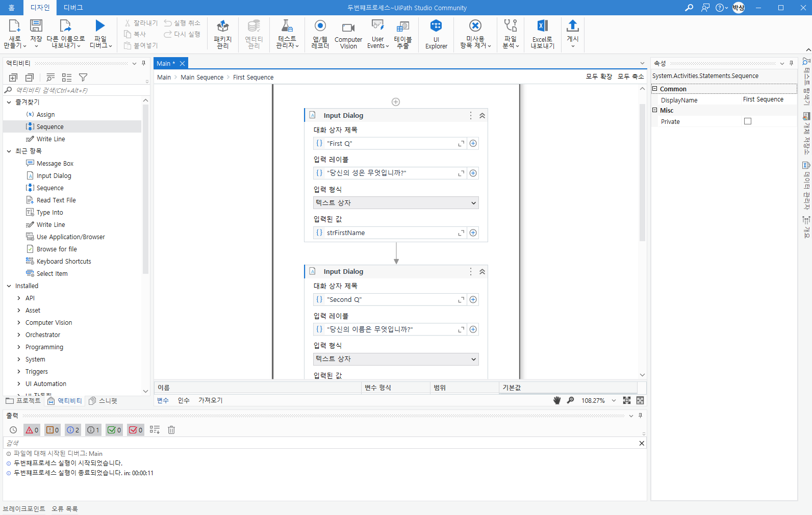Viewport: 812px width, 515px height.
Task: Click the 새로 만들기 (New) icon
Action: [x=14, y=25]
